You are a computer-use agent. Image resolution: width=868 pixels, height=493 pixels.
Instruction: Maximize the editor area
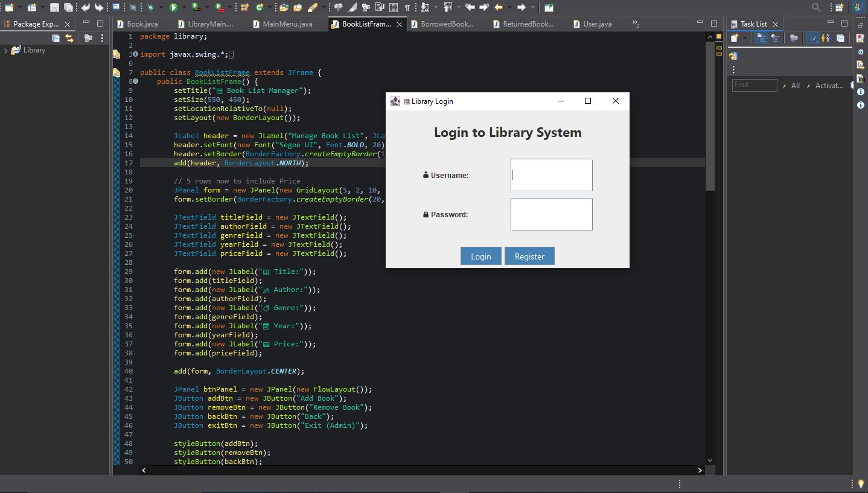coord(714,23)
